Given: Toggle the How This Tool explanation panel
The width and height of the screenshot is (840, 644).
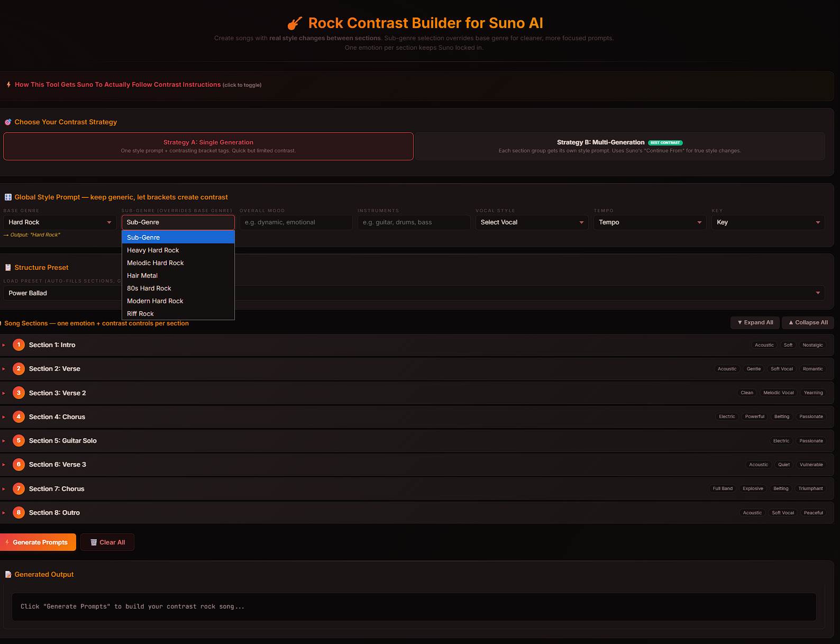Looking at the screenshot, I should pyautogui.click(x=117, y=85).
